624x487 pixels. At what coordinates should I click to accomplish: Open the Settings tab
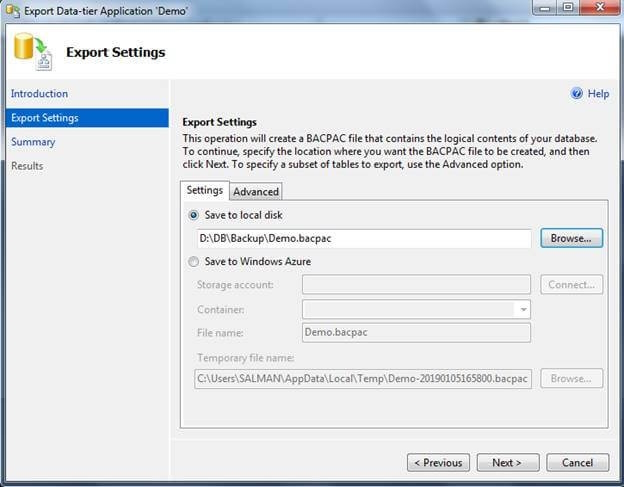[x=204, y=190]
